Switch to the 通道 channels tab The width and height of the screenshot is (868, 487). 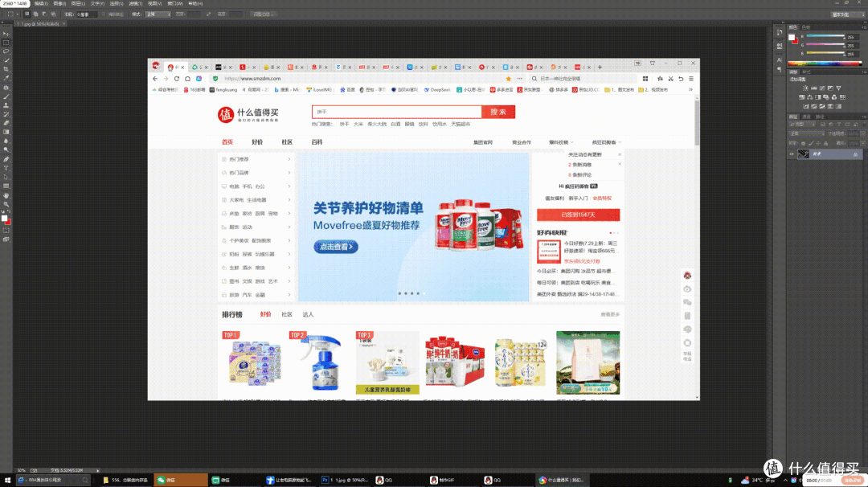coord(807,117)
